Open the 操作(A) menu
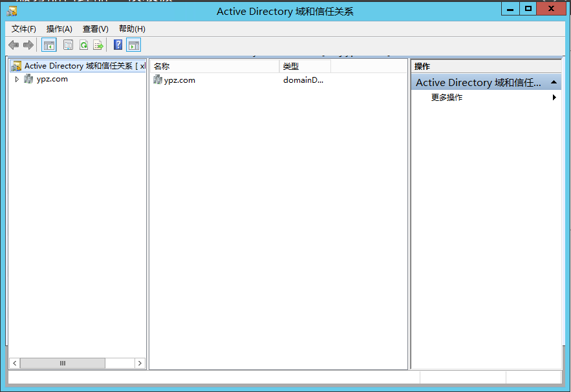571x392 pixels. (59, 28)
